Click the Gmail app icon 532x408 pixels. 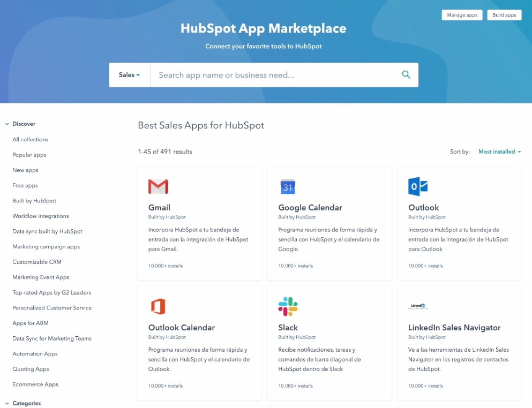coord(158,186)
